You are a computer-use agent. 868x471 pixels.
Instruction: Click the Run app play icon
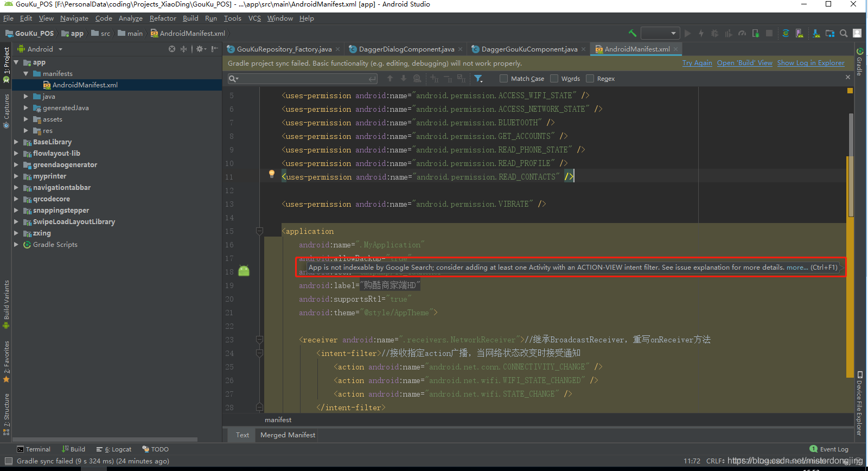pos(688,33)
